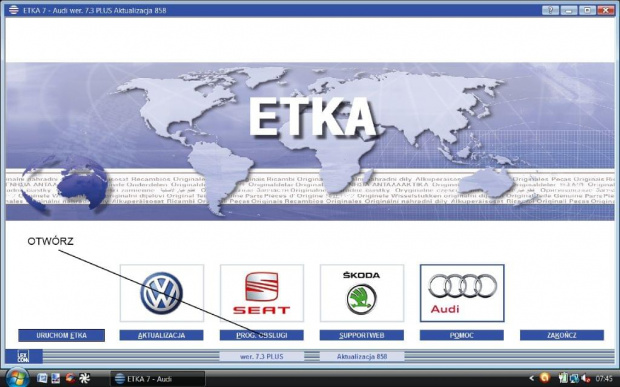
Task: Open PROG. OBSLUGI service program
Action: pyautogui.click(x=262, y=335)
